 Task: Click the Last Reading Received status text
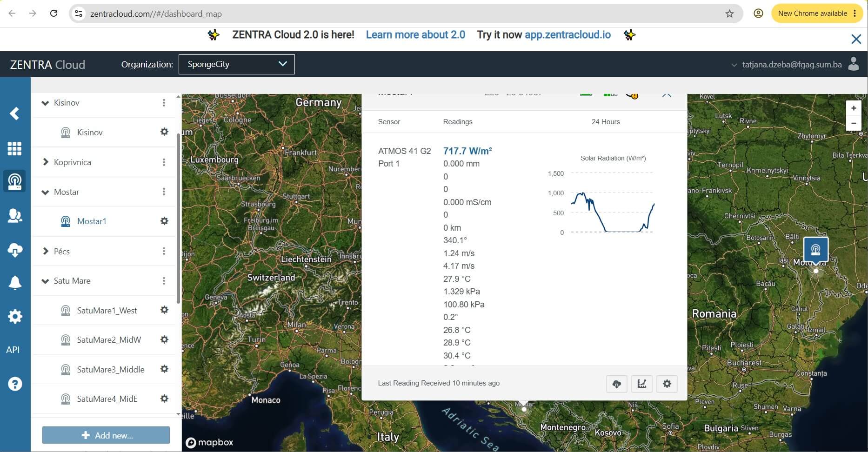439,383
